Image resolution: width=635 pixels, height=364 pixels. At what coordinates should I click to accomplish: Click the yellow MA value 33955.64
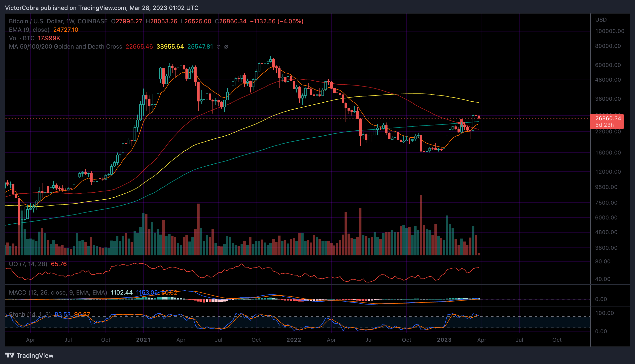pos(170,47)
